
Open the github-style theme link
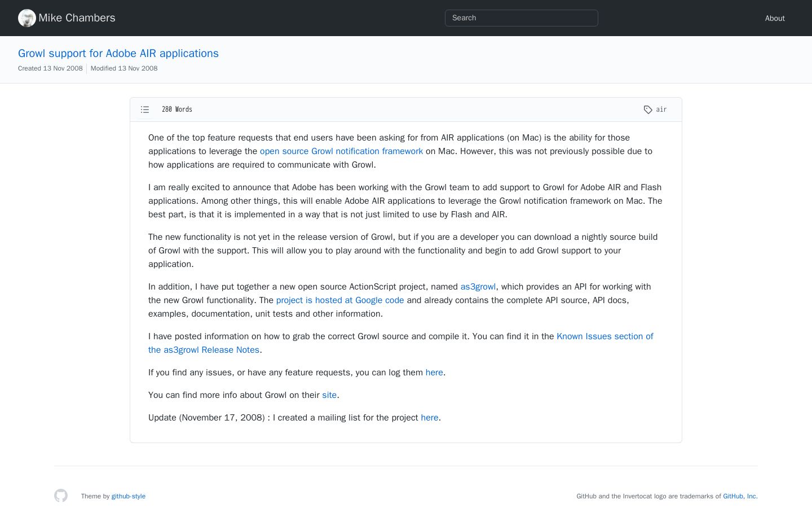click(x=129, y=496)
